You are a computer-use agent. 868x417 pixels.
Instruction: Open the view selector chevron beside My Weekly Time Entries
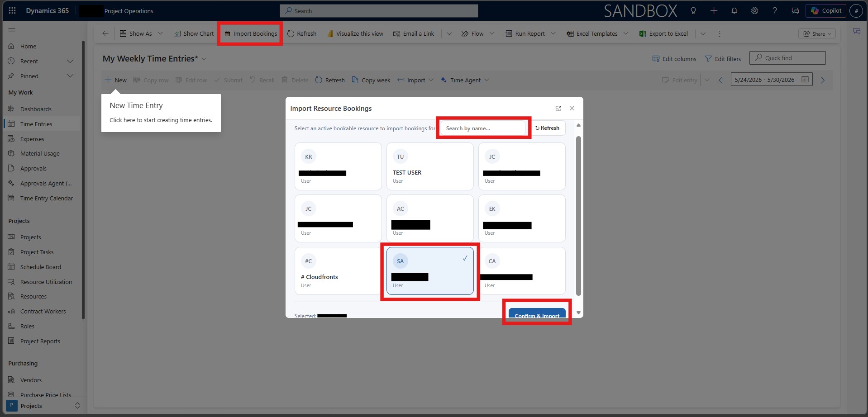point(204,59)
